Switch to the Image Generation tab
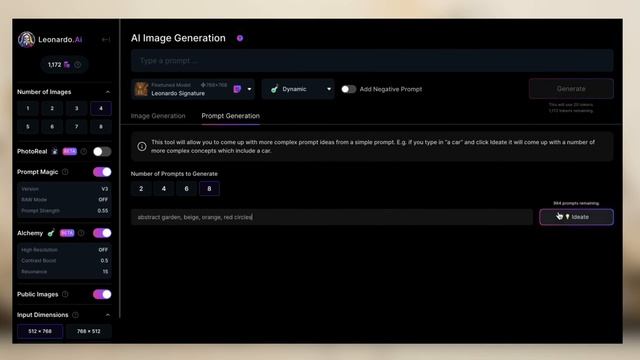Image resolution: width=640 pixels, height=360 pixels. (x=158, y=116)
